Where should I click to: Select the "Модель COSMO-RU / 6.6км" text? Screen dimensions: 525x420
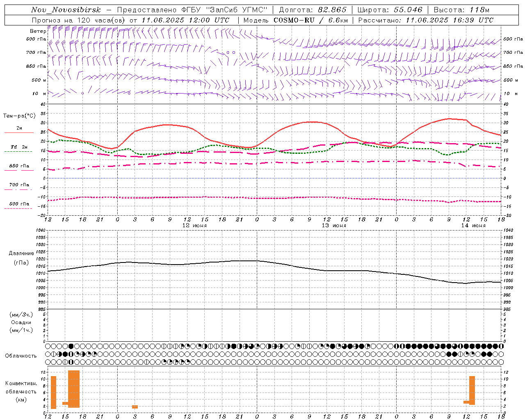click(296, 20)
